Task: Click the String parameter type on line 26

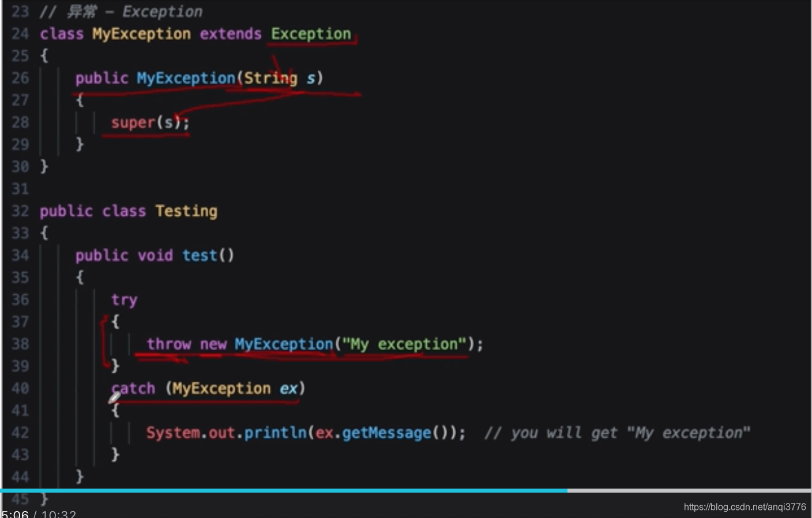Action: click(x=271, y=78)
